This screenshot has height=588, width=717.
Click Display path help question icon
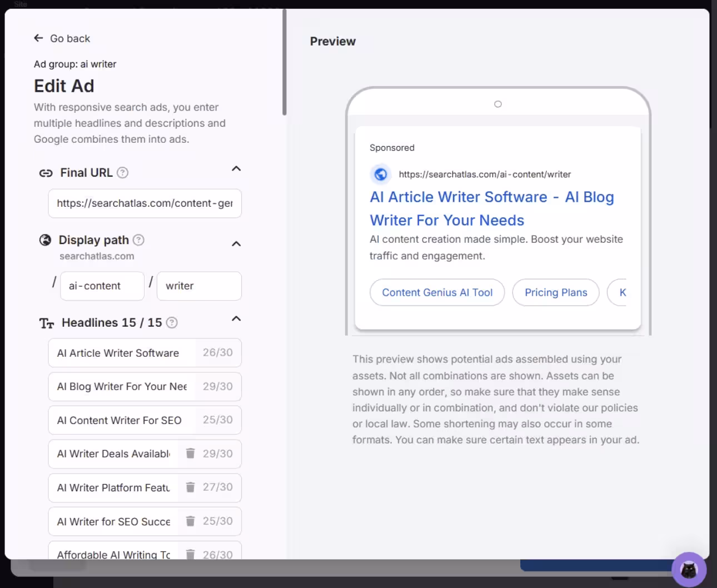[x=139, y=240]
